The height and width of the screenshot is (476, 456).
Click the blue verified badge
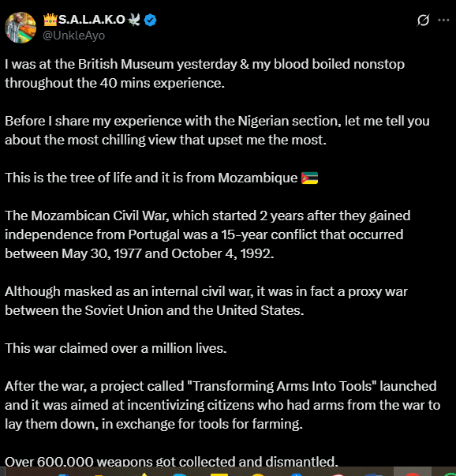click(150, 20)
